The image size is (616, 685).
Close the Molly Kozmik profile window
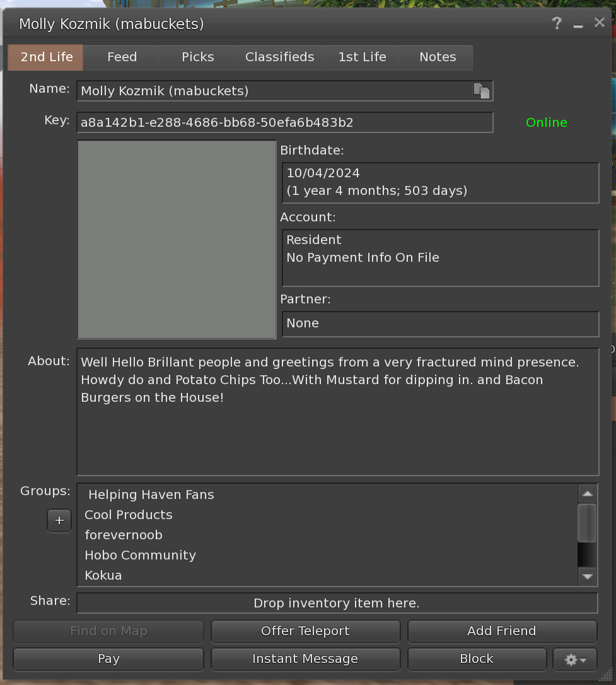pyautogui.click(x=599, y=23)
